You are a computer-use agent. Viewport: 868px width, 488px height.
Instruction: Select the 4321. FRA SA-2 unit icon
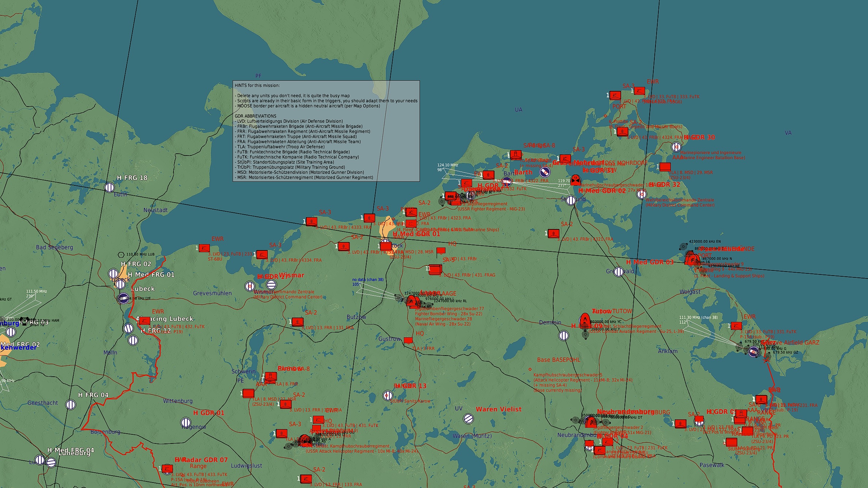554,234
